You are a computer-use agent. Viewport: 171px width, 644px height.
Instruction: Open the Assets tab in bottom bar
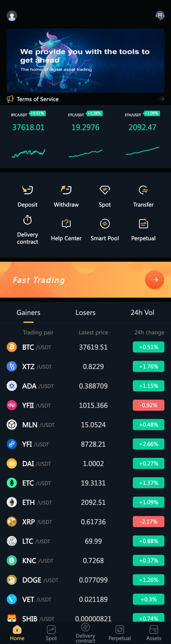154,632
